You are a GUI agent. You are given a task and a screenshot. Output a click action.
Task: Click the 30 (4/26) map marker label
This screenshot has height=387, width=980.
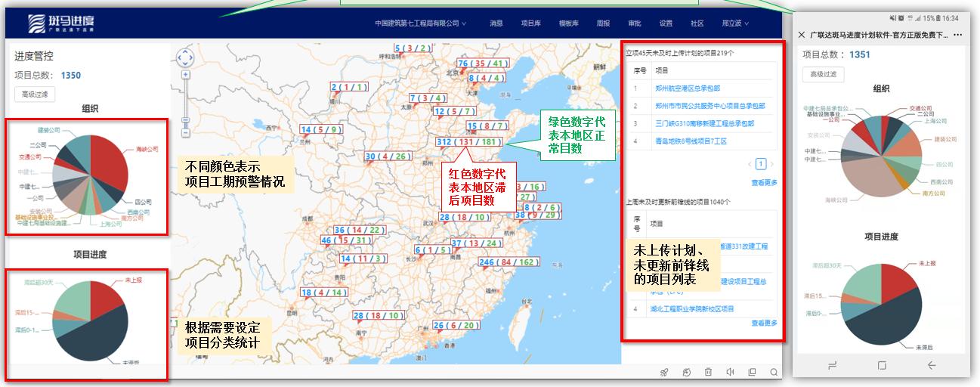388,156
